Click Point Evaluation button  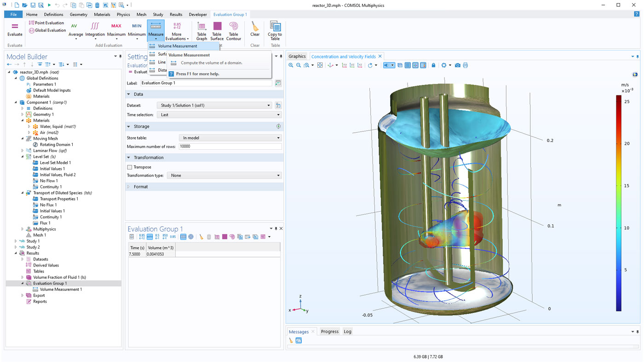pyautogui.click(x=46, y=23)
